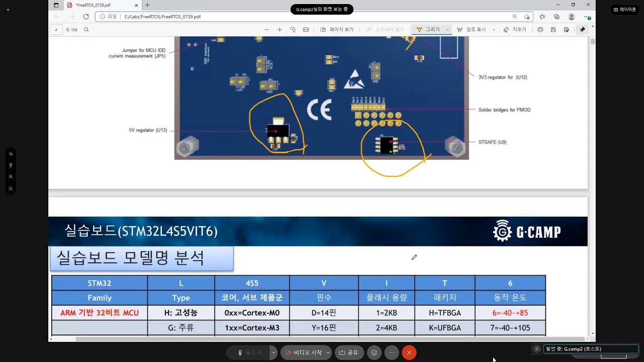Click the '실습보드 모델명 분석' heading
644x362 pixels.
[x=131, y=258]
